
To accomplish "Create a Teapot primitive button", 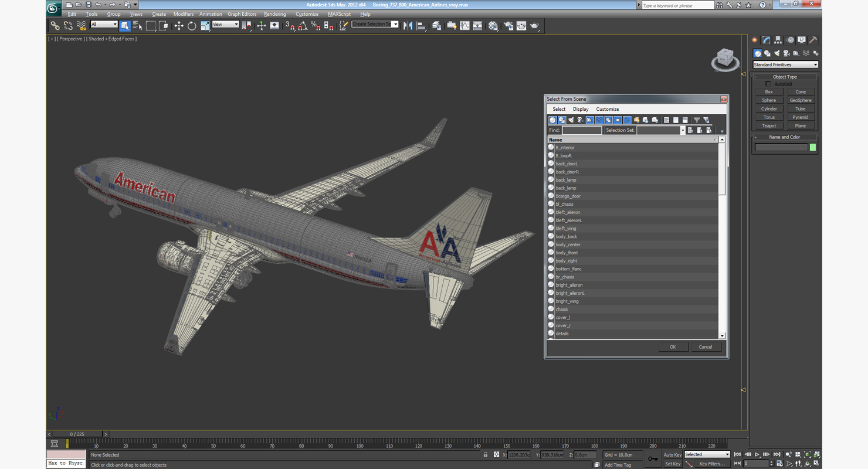I will 769,125.
